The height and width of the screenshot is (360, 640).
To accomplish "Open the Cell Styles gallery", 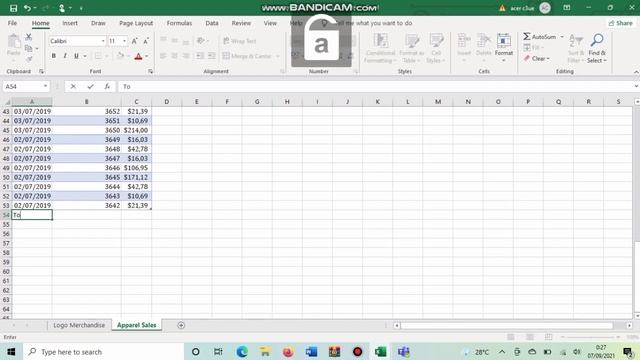I will pos(436,48).
